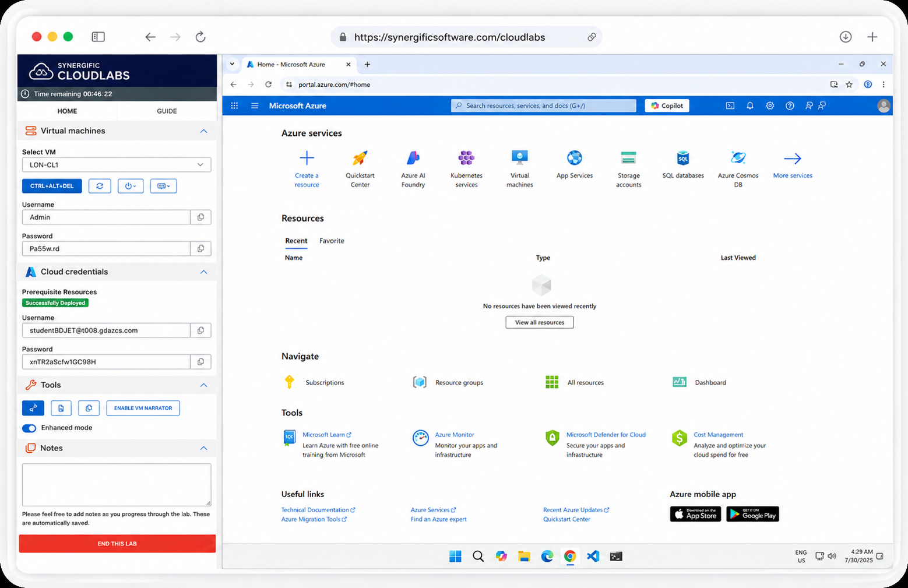The width and height of the screenshot is (908, 588).
Task: Toggle Enhanced mode switch
Action: click(x=29, y=428)
